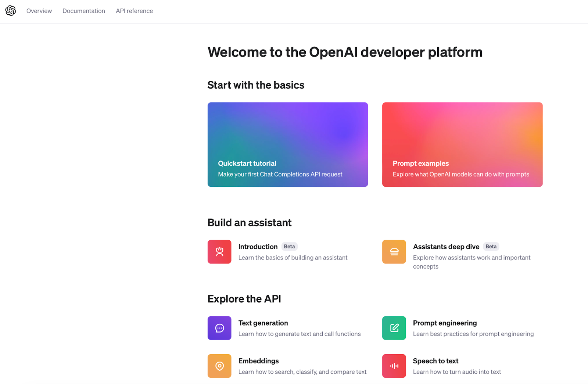Click the 'Welcome to the OpenAI developer platform' heading
This screenshot has height=384, width=588.
(345, 52)
